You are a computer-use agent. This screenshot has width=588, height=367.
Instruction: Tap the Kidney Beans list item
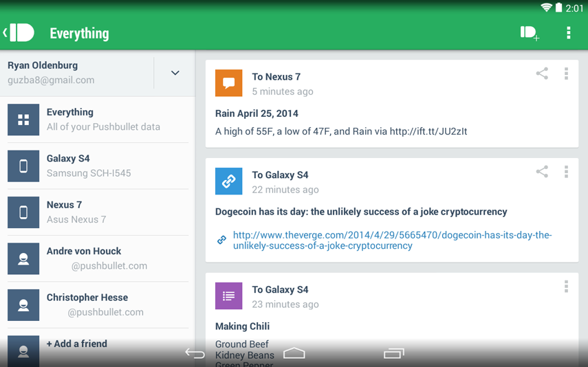(245, 355)
